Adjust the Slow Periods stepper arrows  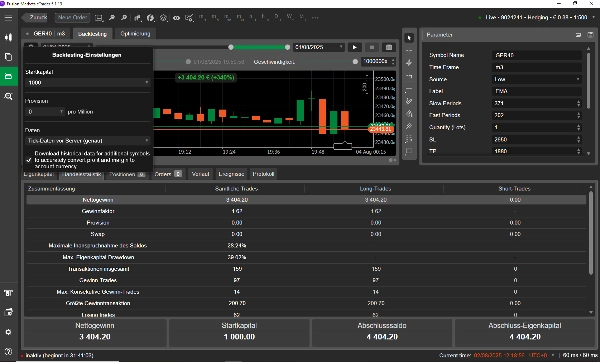578,103
